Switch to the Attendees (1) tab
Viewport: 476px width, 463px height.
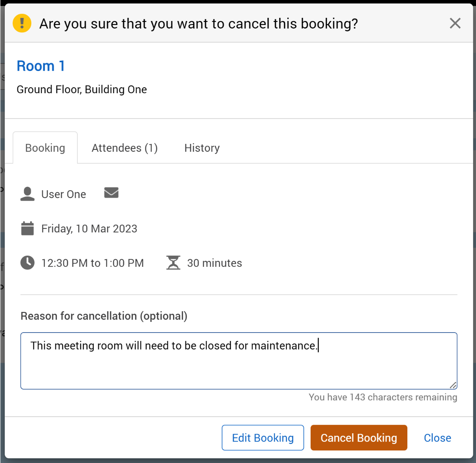(x=125, y=148)
